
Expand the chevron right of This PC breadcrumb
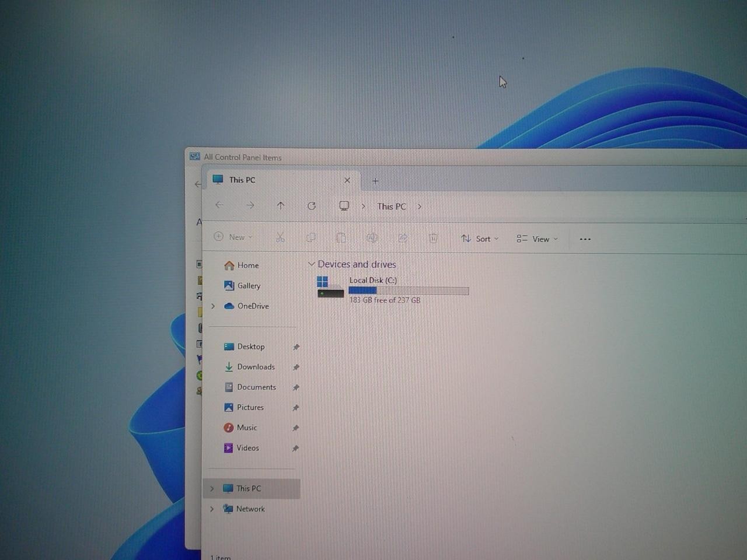[419, 206]
